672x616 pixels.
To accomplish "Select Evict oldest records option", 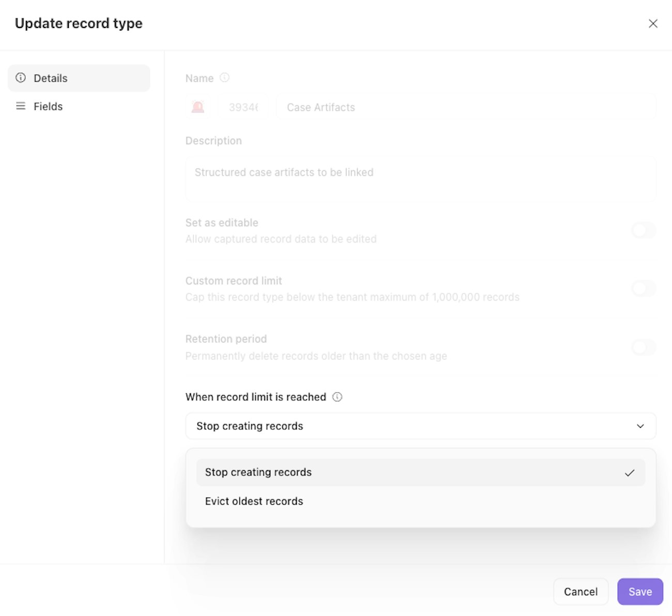I will (x=254, y=501).
